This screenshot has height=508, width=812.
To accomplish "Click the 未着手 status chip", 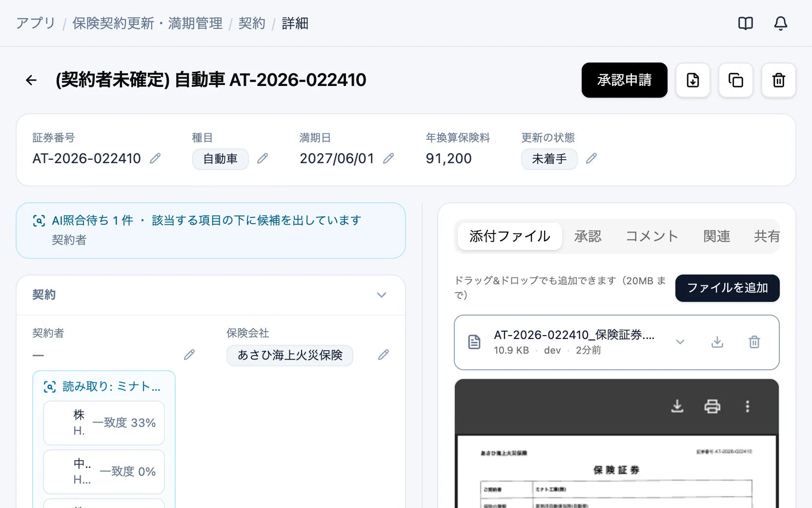I will click(549, 159).
